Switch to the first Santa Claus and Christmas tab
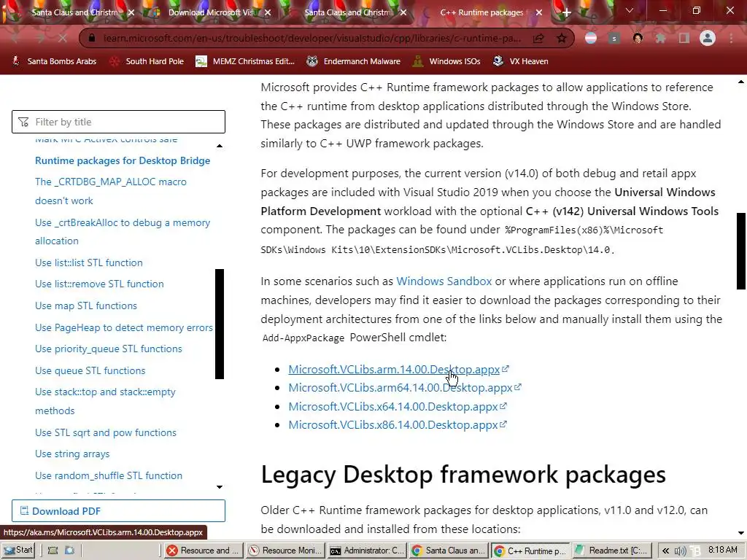The height and width of the screenshot is (560, 747). coord(74,13)
